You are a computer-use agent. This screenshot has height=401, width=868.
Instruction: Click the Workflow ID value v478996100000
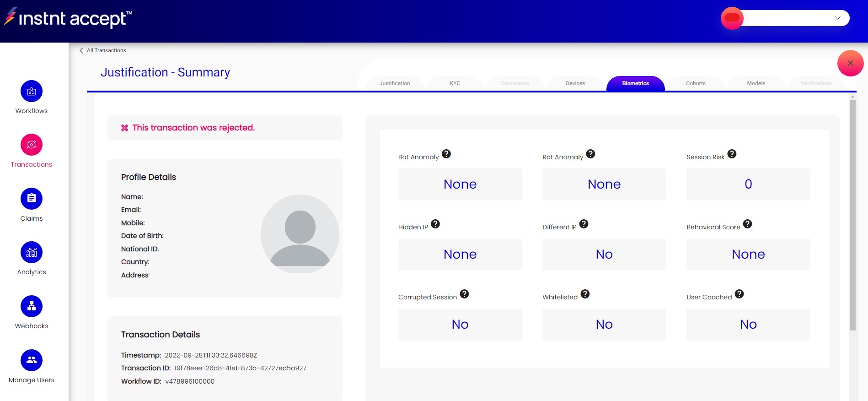(x=190, y=381)
